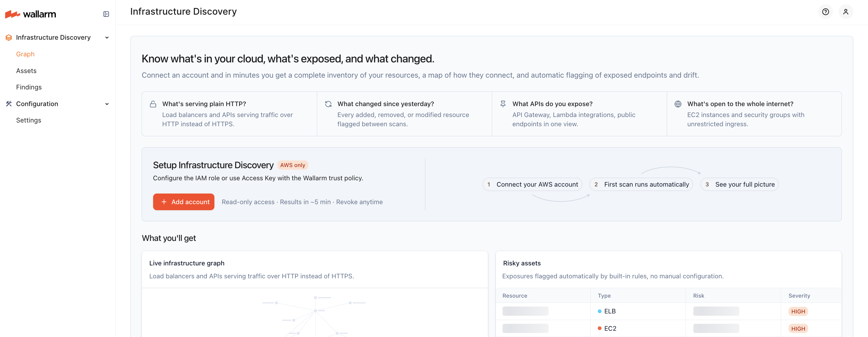The width and height of the screenshot is (868, 337).
Task: Click What APIs do you expose? heading
Action: tap(552, 104)
